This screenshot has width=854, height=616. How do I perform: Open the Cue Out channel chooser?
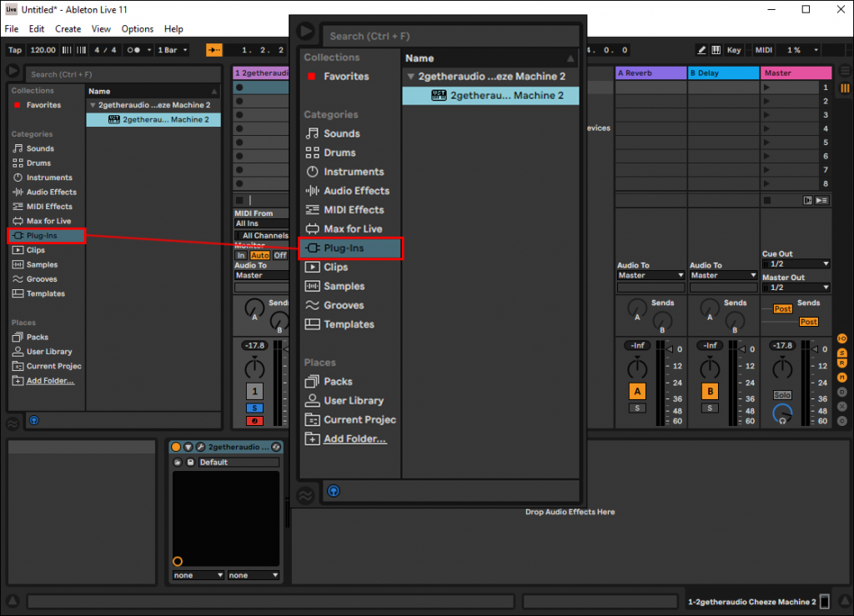point(796,263)
